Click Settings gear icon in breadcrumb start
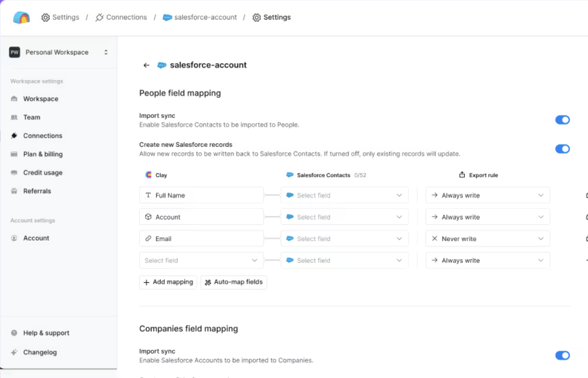Screen dimensions: 588x378 46,17
